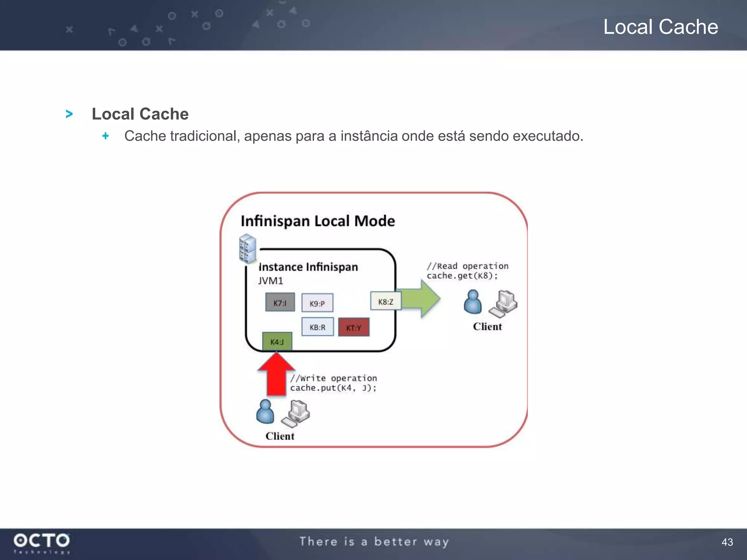The width and height of the screenshot is (747, 560).
Task: Click the cache.get(K8) code text
Action: coord(462,276)
